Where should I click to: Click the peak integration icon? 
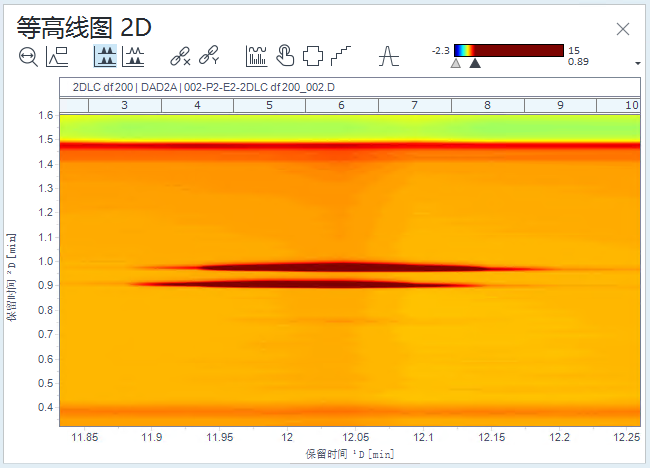click(389, 56)
